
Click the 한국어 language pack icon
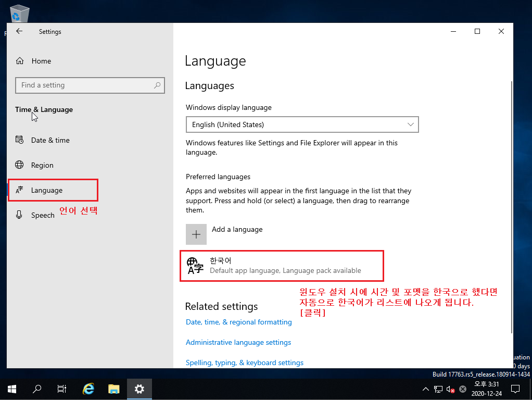point(195,266)
